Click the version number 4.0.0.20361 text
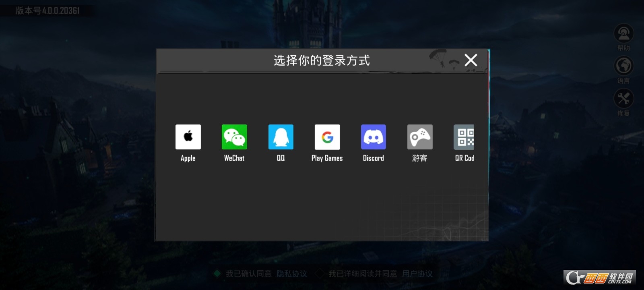 click(x=47, y=10)
